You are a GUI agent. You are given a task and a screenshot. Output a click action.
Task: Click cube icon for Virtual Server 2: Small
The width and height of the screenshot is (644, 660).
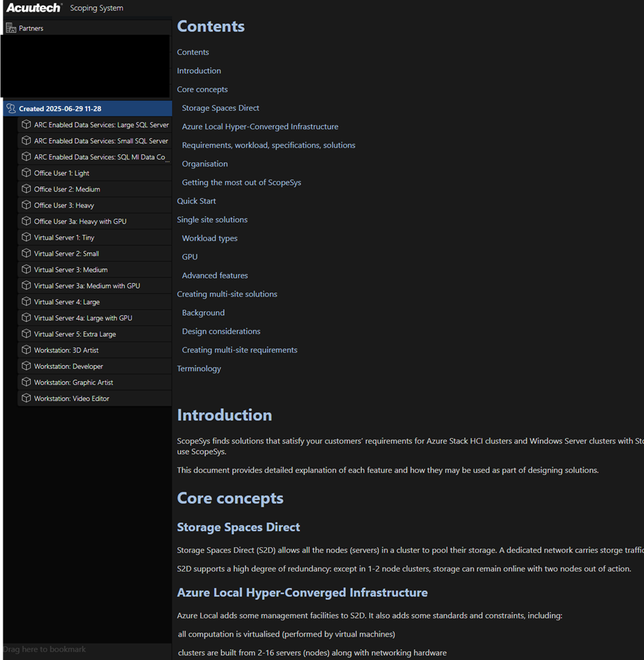[26, 253]
